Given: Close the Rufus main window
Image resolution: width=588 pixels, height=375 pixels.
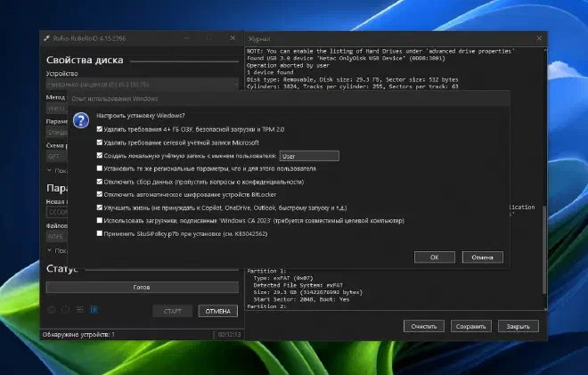Looking at the screenshot, I should [x=233, y=38].
